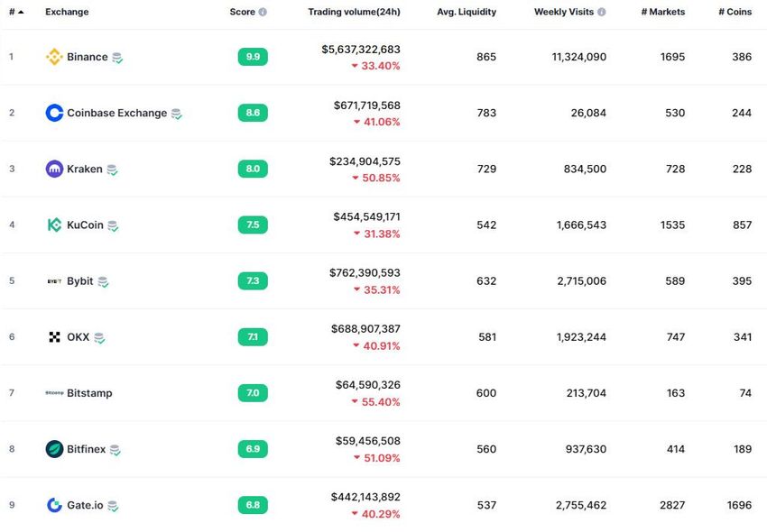This screenshot has width=767, height=532.
Task: Click the Kraken logo icon
Action: 54,169
